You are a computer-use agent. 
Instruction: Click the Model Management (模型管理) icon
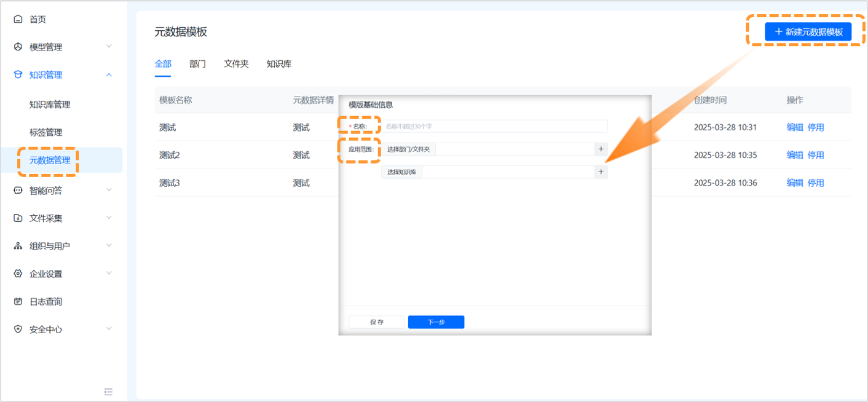18,47
